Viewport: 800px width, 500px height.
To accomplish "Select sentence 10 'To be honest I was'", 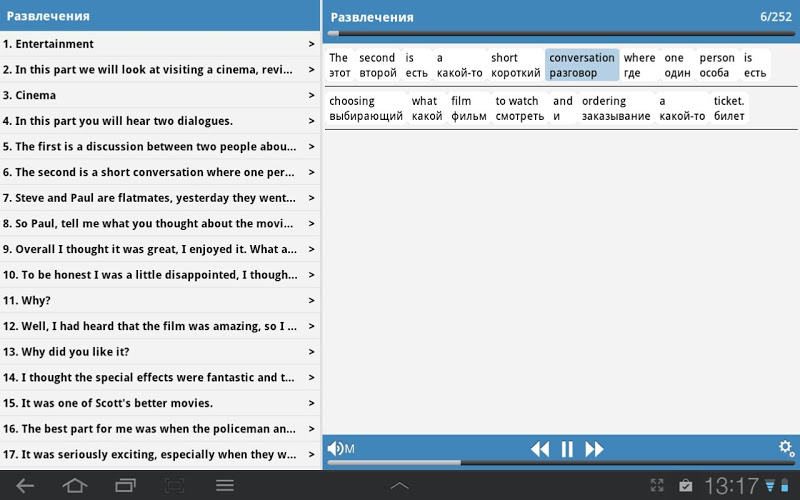I will coord(160,275).
